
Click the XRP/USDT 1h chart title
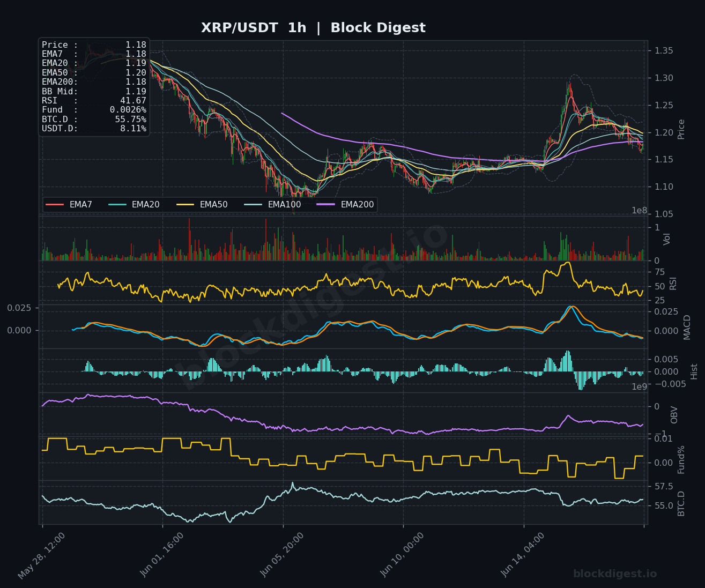point(313,28)
